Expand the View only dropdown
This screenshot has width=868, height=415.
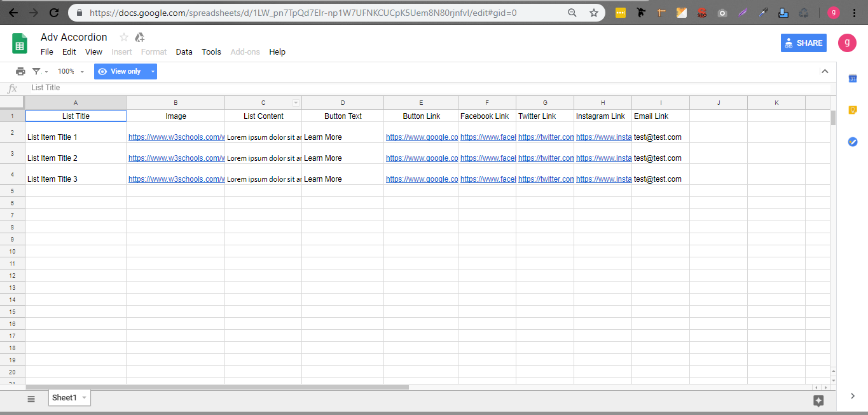pos(153,71)
